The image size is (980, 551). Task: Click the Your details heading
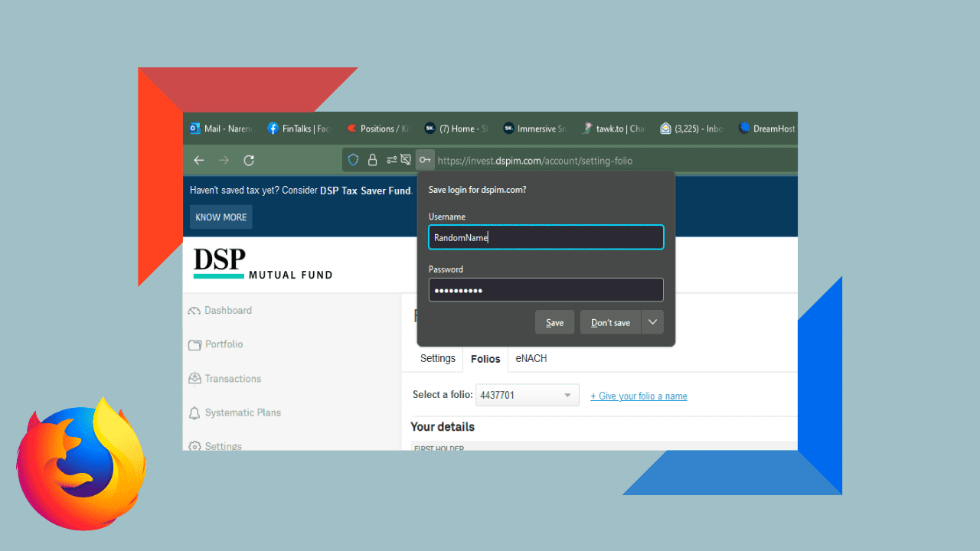(443, 427)
